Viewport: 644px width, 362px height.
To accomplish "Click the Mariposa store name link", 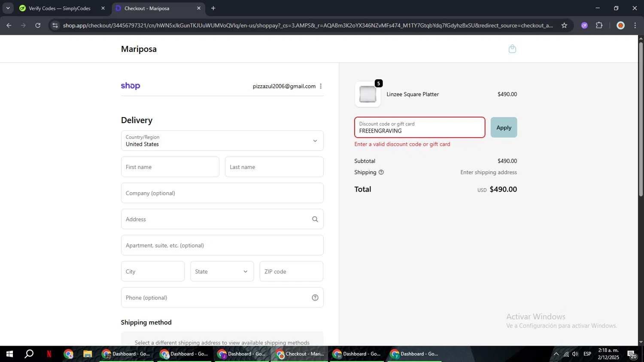I will coord(139,49).
